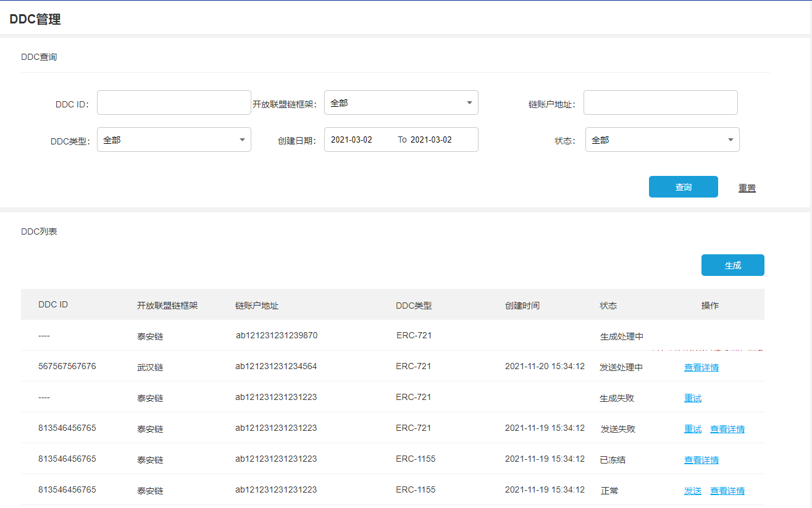Click the 武汉链 cell
Viewport: 812px width, 508px height.
point(150,367)
